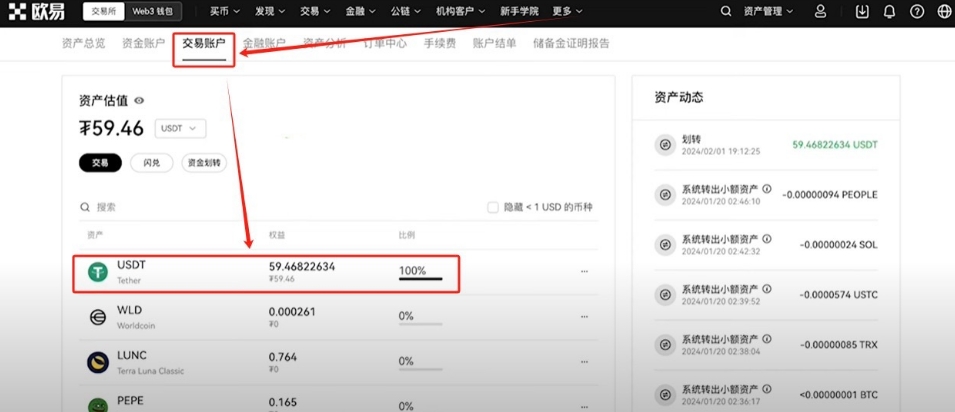Click the icon beside the USTC activity entry
Screen dimensions: 955x412
pyautogui.click(x=665, y=295)
